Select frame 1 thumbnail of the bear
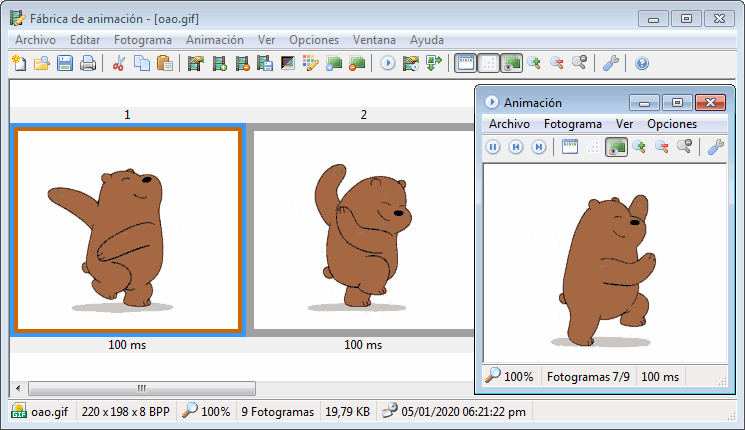 click(127, 230)
